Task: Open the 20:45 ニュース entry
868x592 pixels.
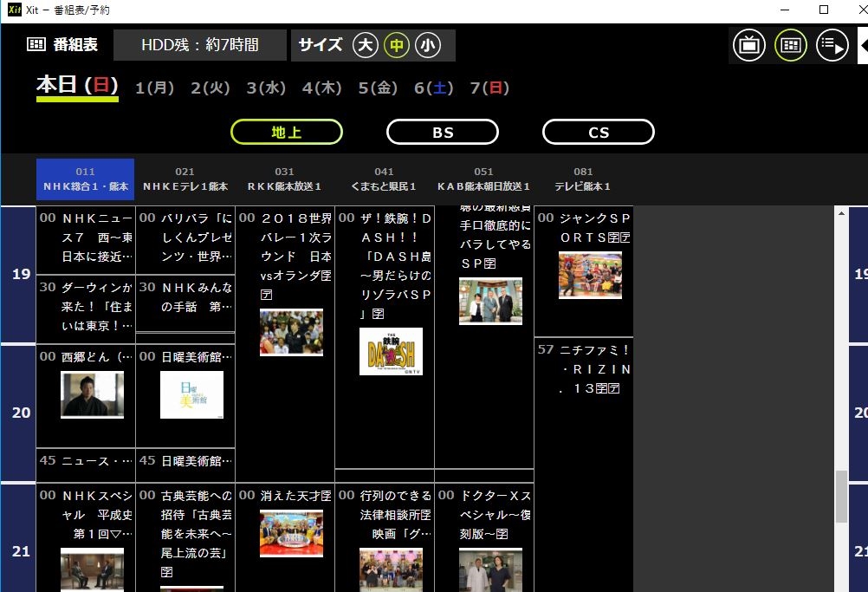Action: 86,465
